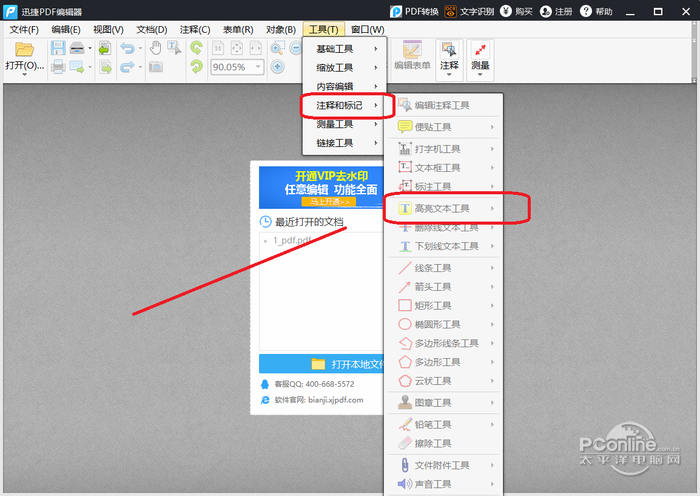Viewport: 700px width, 496px height.
Task: Open the 对象(B) menu
Action: 281,29
